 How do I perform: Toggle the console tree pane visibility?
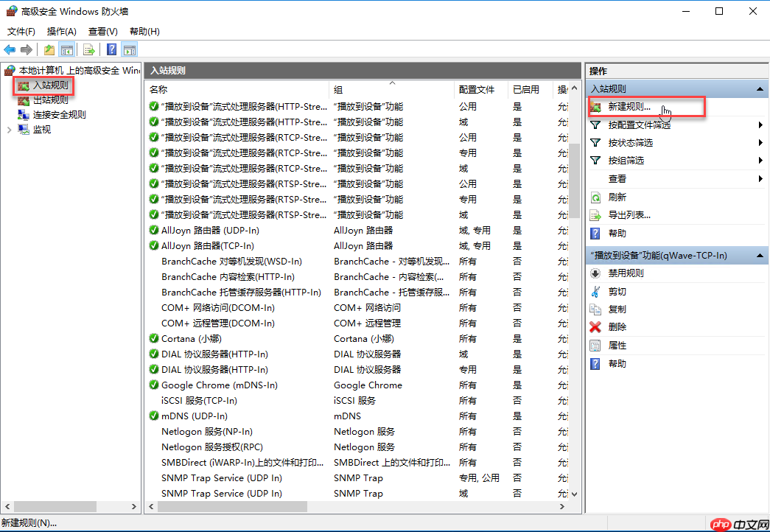[67, 49]
